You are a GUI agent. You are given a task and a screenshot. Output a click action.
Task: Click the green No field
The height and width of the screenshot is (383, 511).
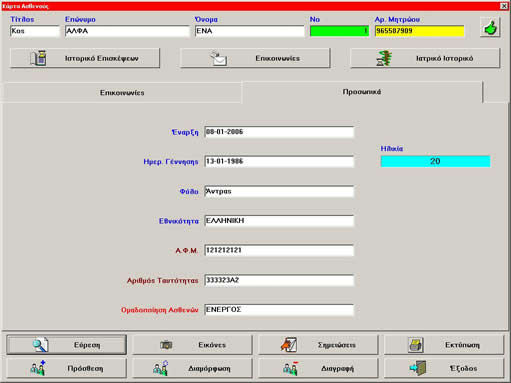[x=339, y=31]
